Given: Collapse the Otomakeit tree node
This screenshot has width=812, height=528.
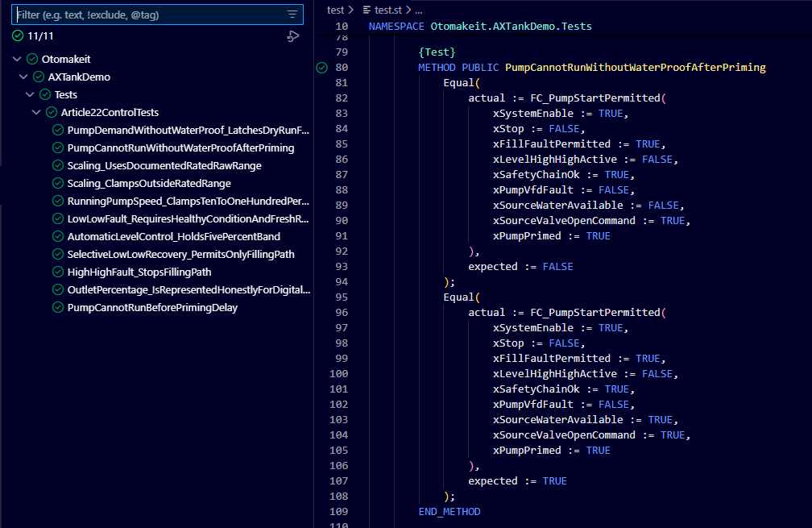Looking at the screenshot, I should click(17, 59).
